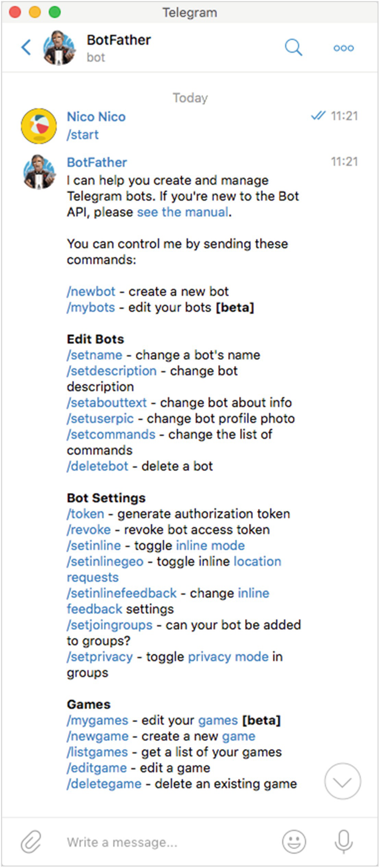Open the 'see the manual' link

point(183,212)
